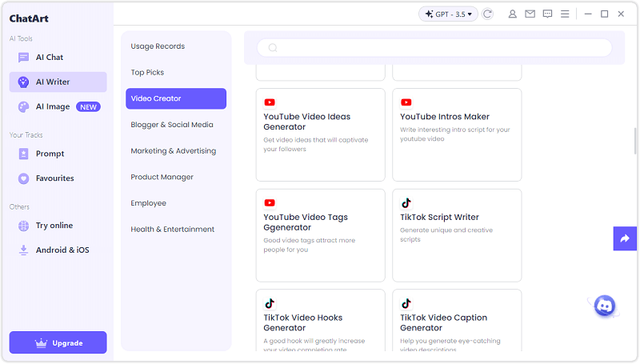This screenshot has width=640, height=364.
Task: Open the Prompt section
Action: coord(50,154)
